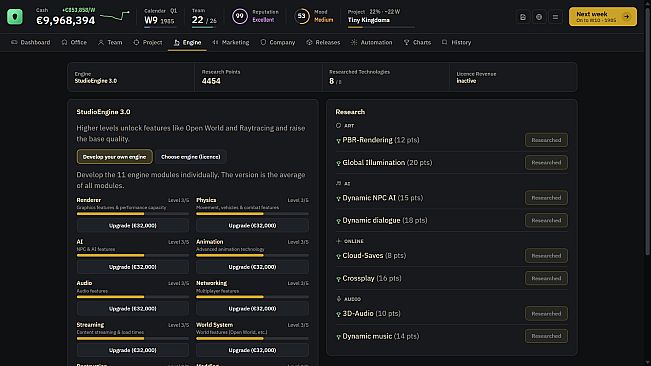Click the Networking level progress bar

(252, 297)
